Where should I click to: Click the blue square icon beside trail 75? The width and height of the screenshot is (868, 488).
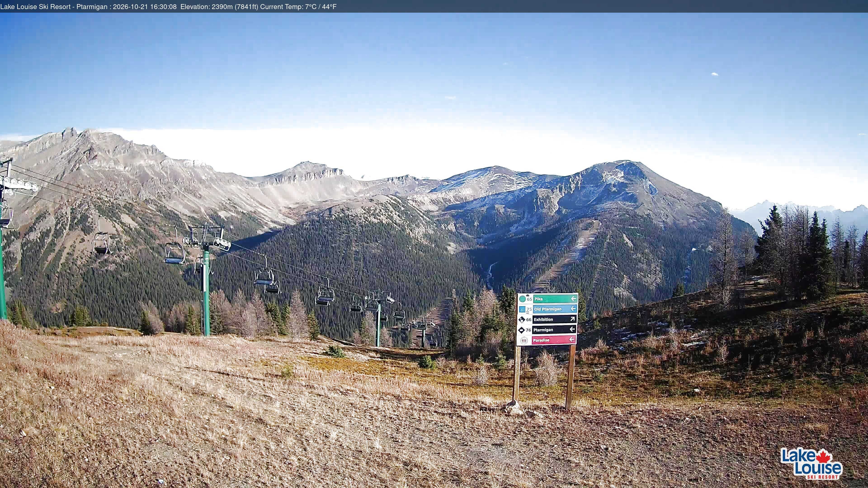coord(522,310)
